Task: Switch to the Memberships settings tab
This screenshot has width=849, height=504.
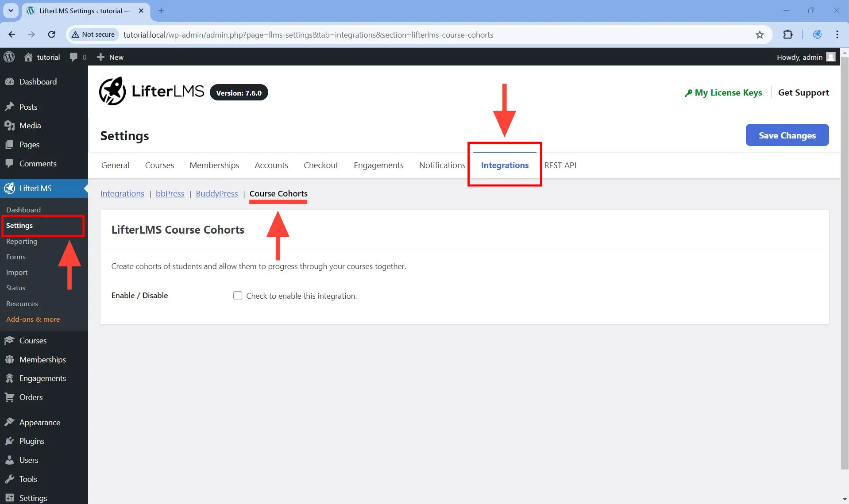Action: click(x=214, y=165)
